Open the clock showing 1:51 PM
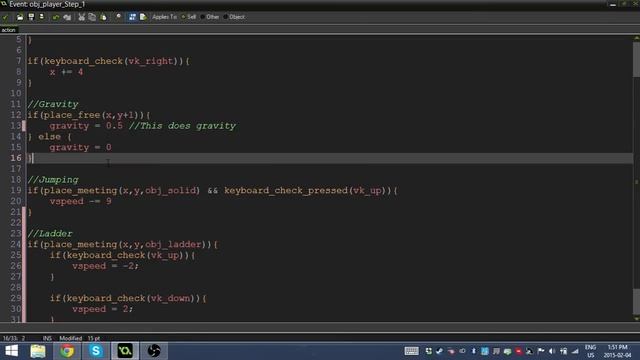This screenshot has height=360, width=640. tap(617, 351)
